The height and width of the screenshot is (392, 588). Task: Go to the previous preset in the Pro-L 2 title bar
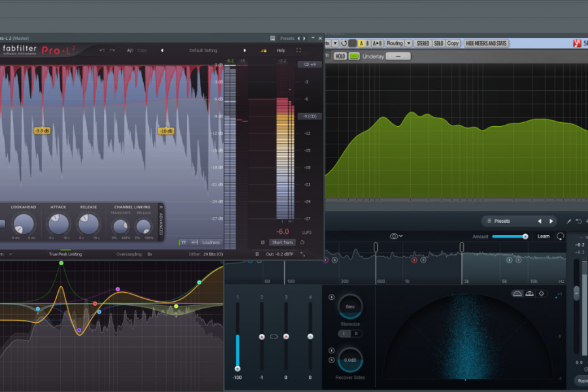coord(299,39)
